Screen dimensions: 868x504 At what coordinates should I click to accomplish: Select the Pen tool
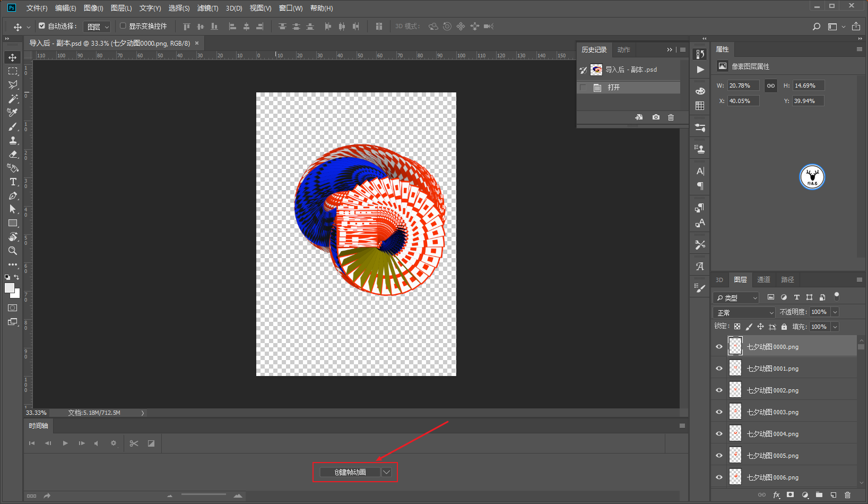click(13, 195)
